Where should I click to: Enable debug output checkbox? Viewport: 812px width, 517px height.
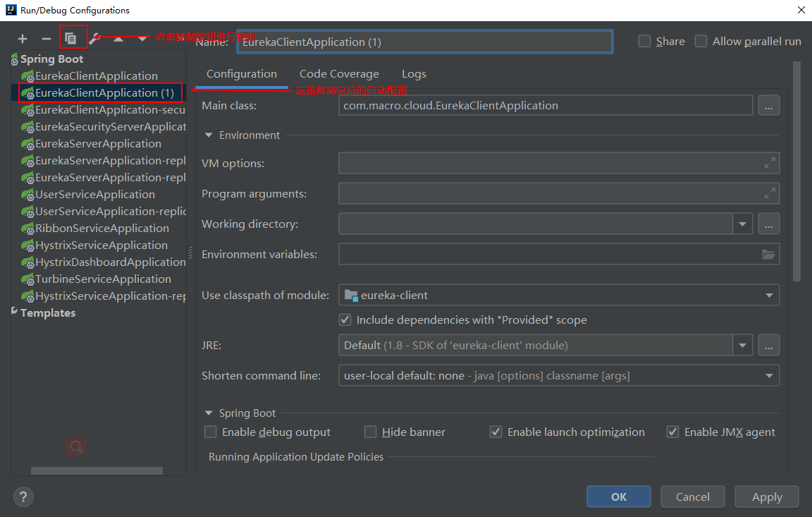(x=210, y=432)
